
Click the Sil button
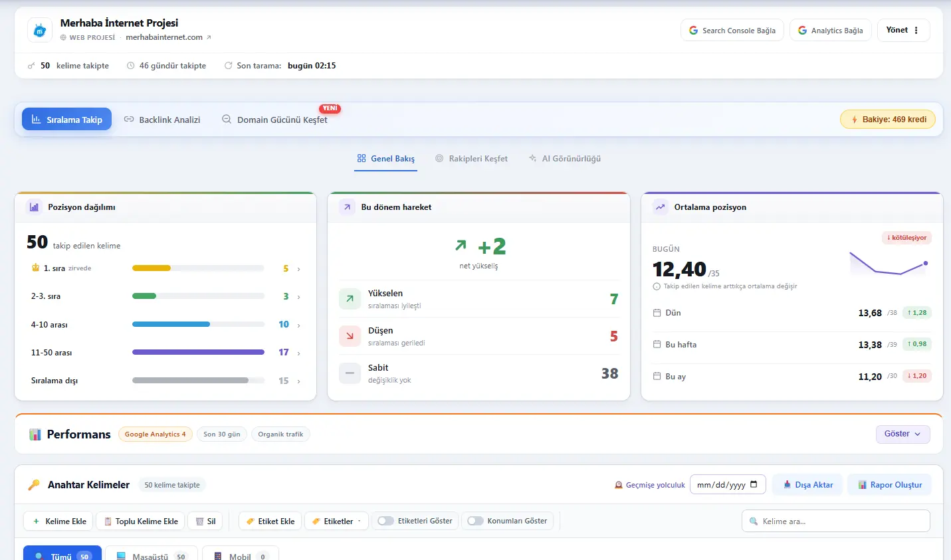coord(205,521)
